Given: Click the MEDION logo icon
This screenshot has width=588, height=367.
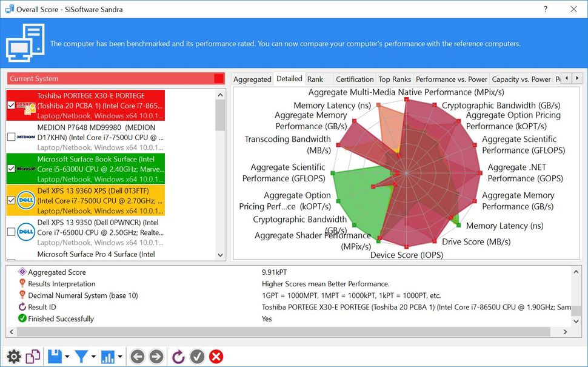Looking at the screenshot, I should [x=26, y=137].
